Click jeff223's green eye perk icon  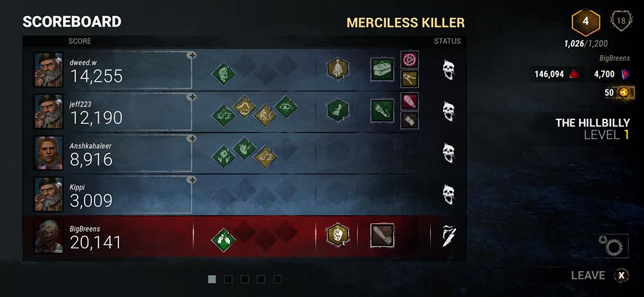286,106
